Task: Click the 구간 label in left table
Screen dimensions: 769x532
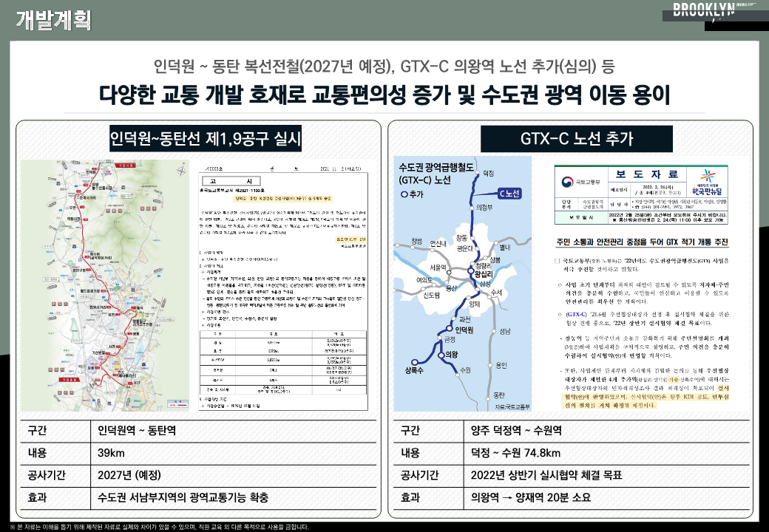Action: tap(37, 431)
